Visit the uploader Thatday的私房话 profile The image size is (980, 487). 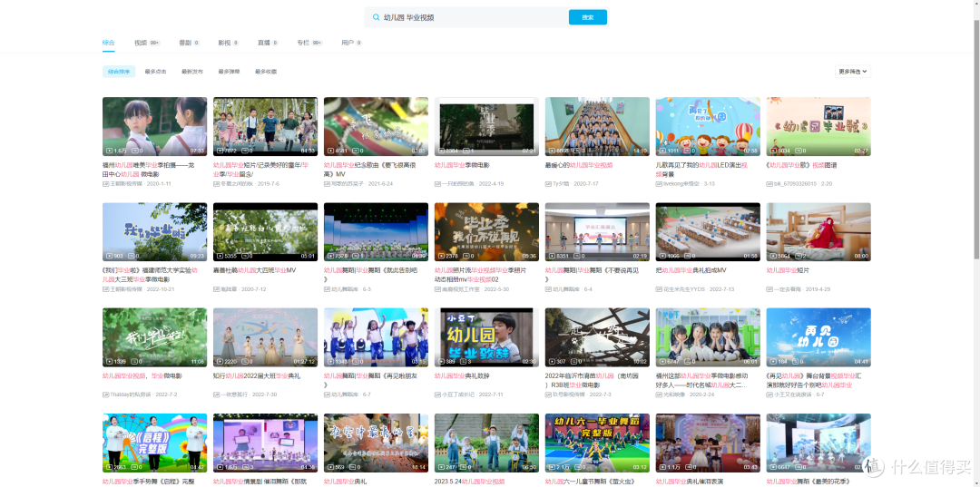pyautogui.click(x=131, y=394)
